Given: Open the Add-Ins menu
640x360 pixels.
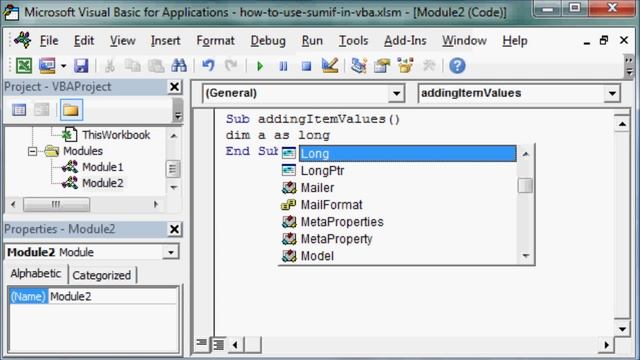Looking at the screenshot, I should click(405, 40).
